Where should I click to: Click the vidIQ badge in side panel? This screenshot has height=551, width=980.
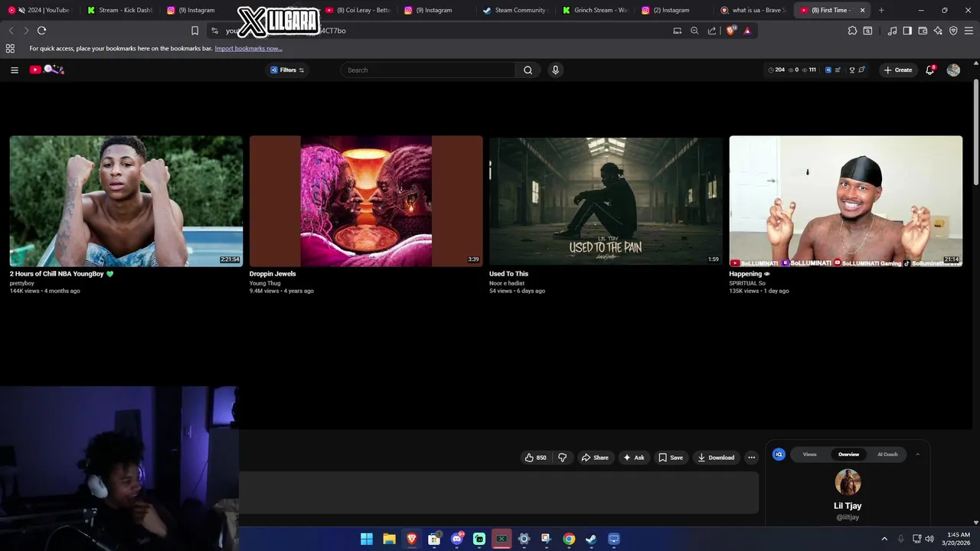[779, 455]
